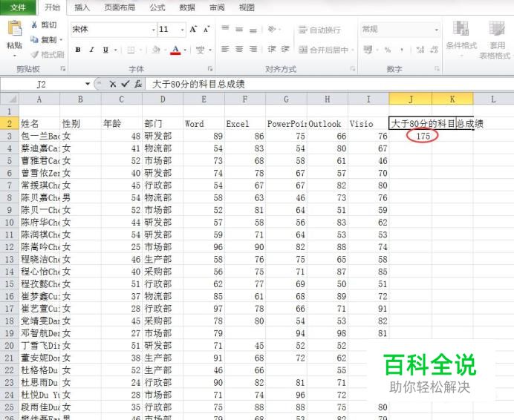Click the Name Box showing J2

(42, 84)
